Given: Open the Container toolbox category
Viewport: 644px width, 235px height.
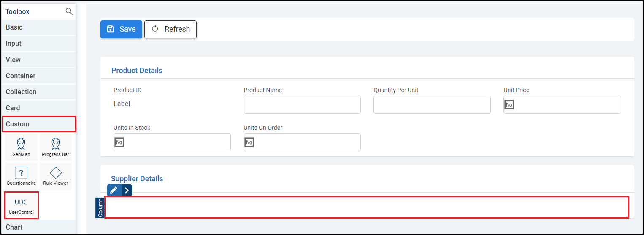Looking at the screenshot, I should click(x=38, y=76).
